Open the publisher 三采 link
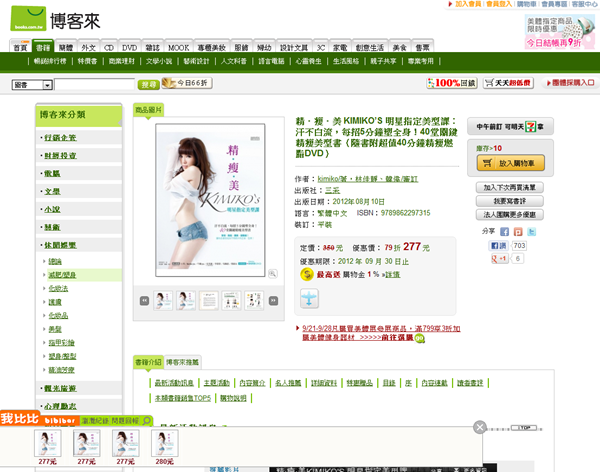 332,188
